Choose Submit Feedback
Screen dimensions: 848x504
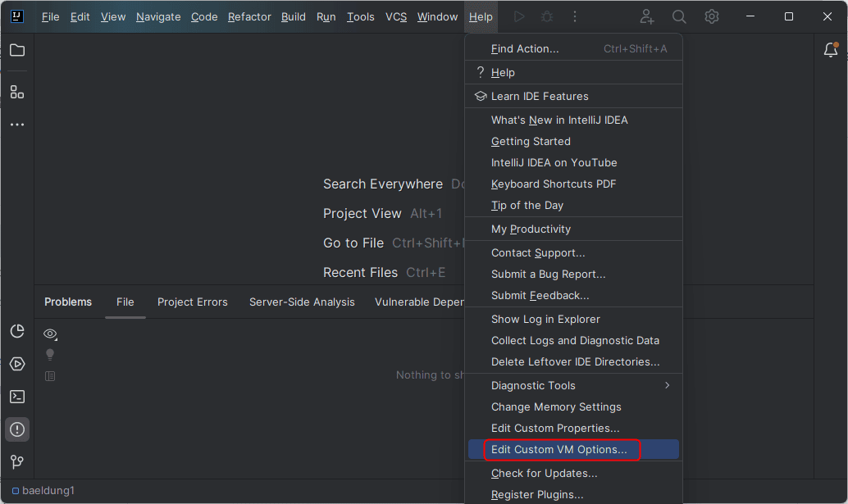click(573, 296)
